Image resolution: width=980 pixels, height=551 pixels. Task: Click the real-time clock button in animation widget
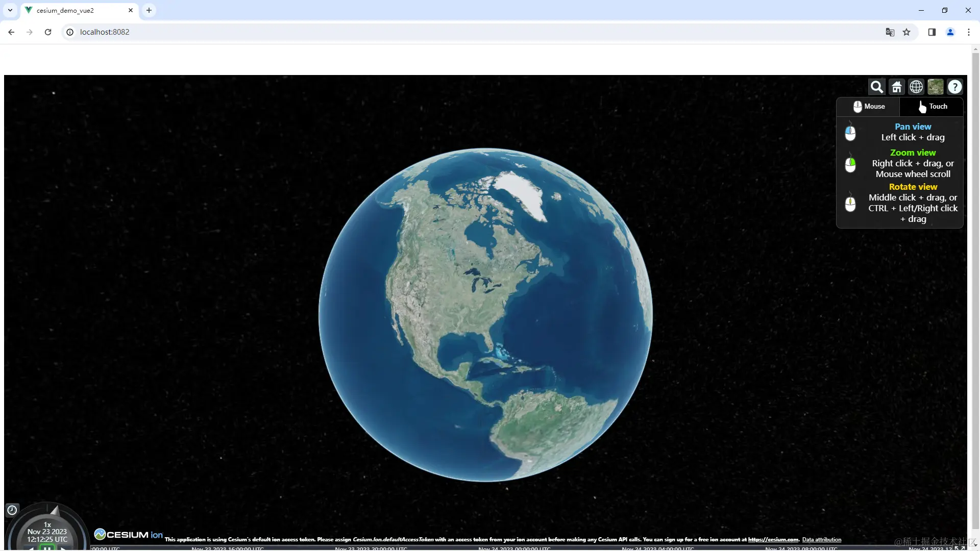point(12,510)
